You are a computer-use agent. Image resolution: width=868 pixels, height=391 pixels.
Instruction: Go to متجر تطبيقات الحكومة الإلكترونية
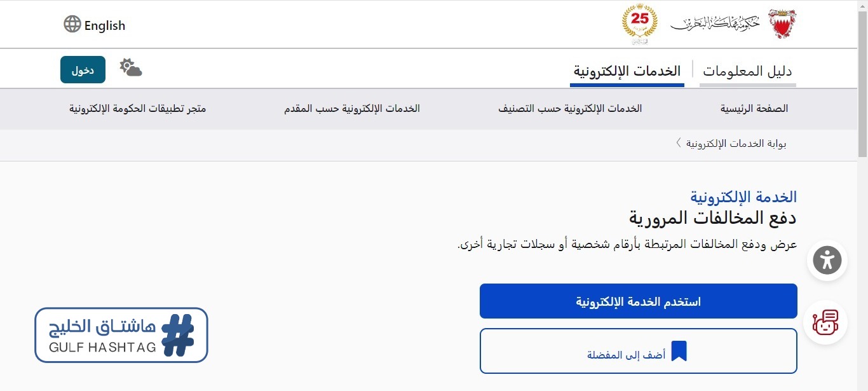coord(138,109)
